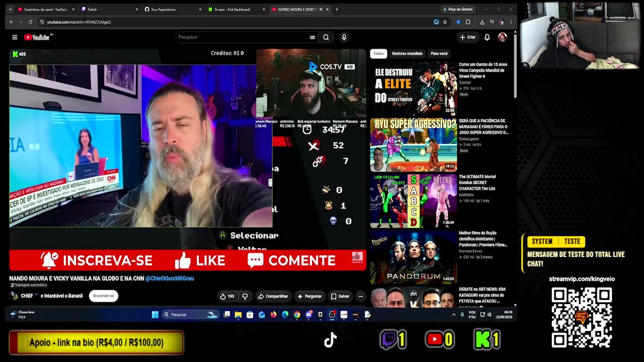Click the Compartilhar share button
This screenshot has width=644, height=362.
pyautogui.click(x=273, y=296)
